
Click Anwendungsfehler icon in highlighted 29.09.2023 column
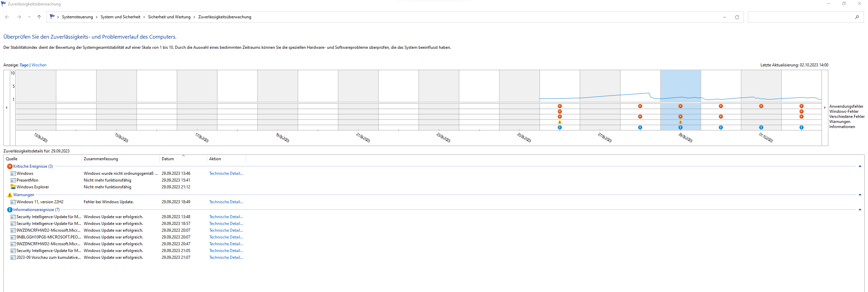tap(680, 106)
